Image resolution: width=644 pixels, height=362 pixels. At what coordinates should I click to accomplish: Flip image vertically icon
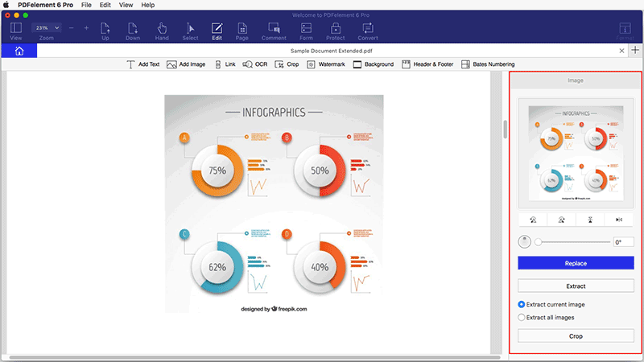pos(590,220)
